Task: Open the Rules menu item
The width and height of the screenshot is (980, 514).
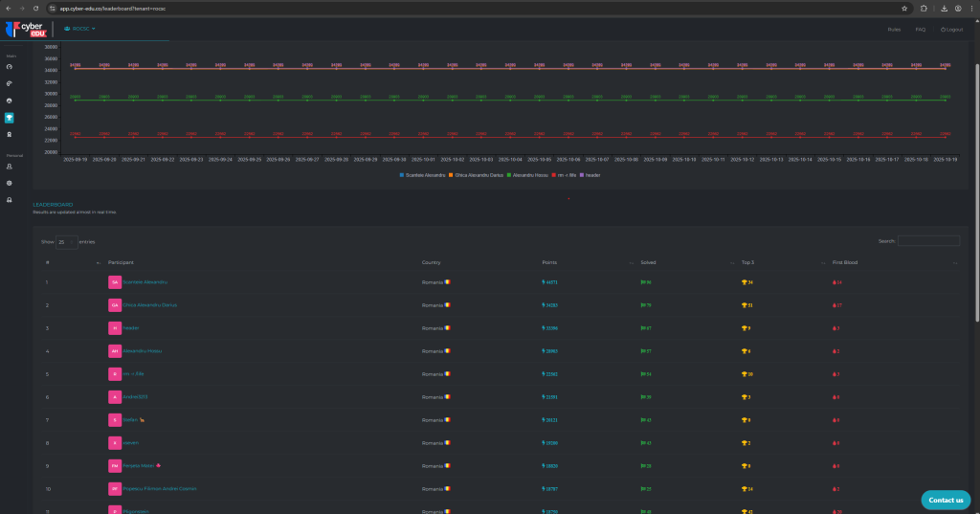Action: click(894, 30)
